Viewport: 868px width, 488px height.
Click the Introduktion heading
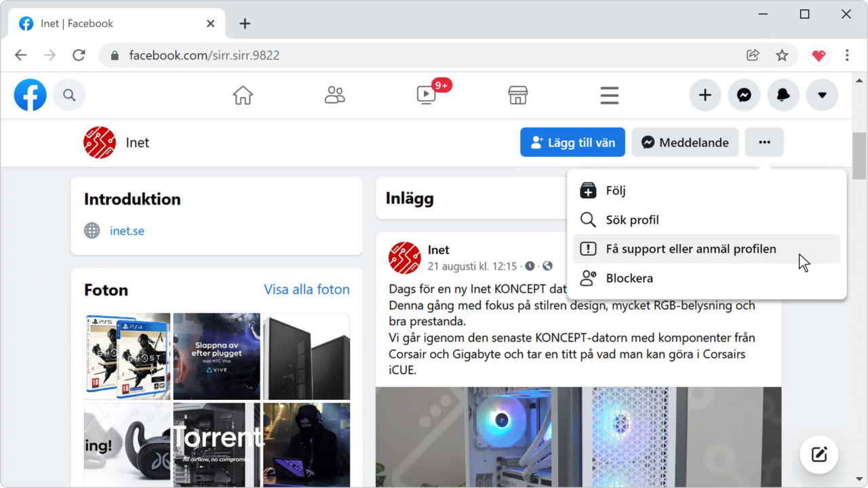(x=132, y=199)
